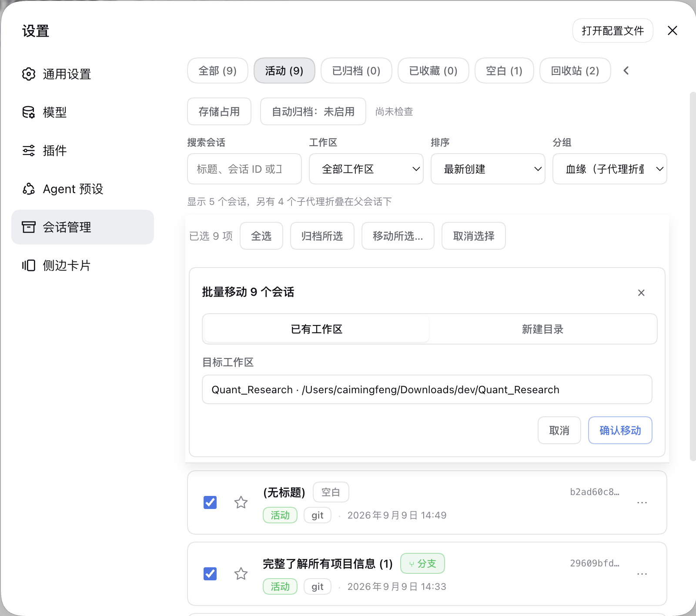Click the 完整了解所有项目信息 (1) title

click(x=328, y=564)
